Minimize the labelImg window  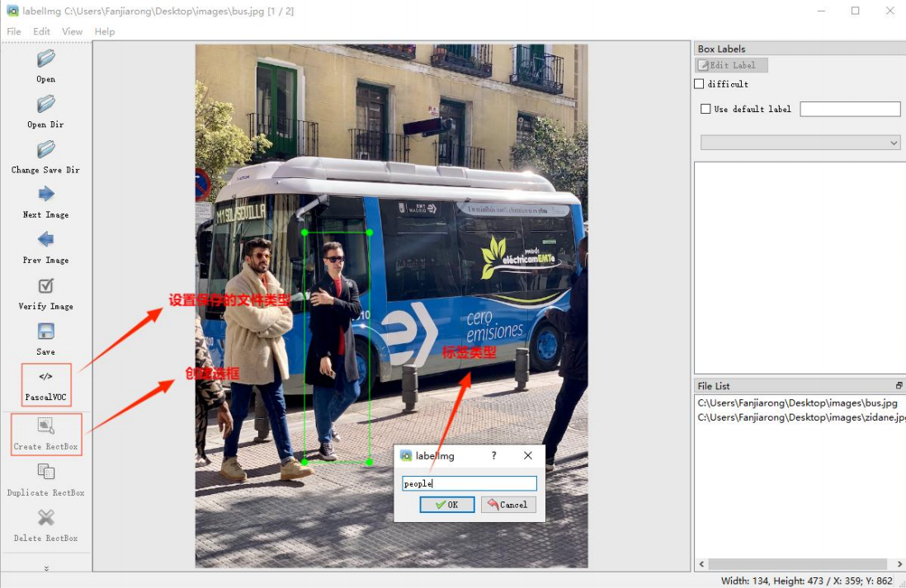click(821, 11)
